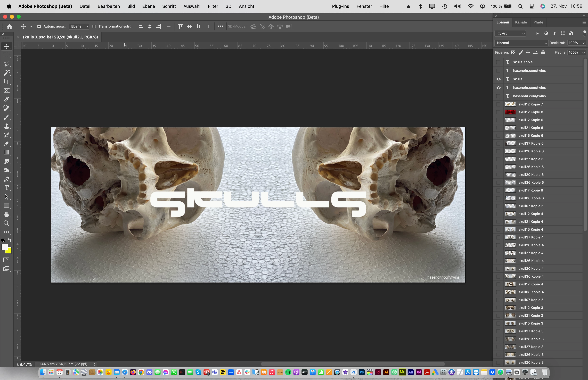Select the Clone Stamp tool
The height and width of the screenshot is (380, 588).
click(6, 126)
